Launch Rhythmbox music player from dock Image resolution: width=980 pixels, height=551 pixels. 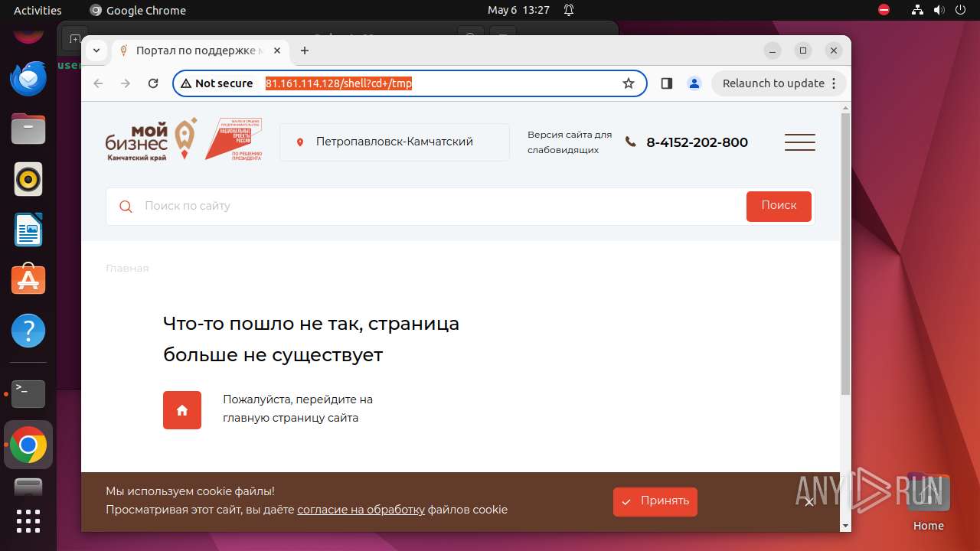tap(28, 179)
